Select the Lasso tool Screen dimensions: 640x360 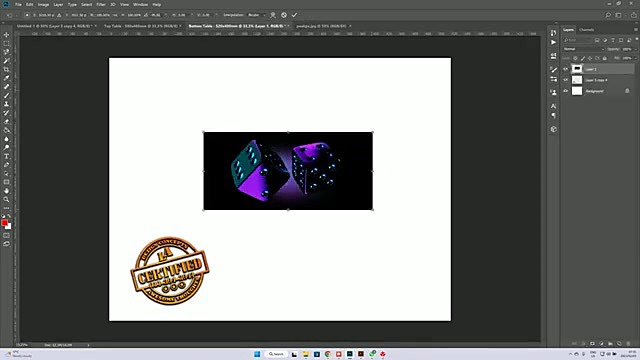pyautogui.click(x=6, y=52)
